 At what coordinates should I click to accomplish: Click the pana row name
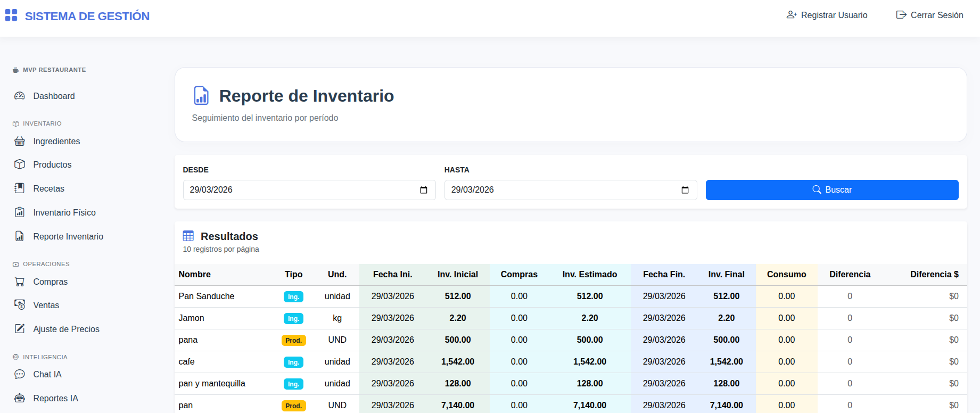tap(188, 340)
